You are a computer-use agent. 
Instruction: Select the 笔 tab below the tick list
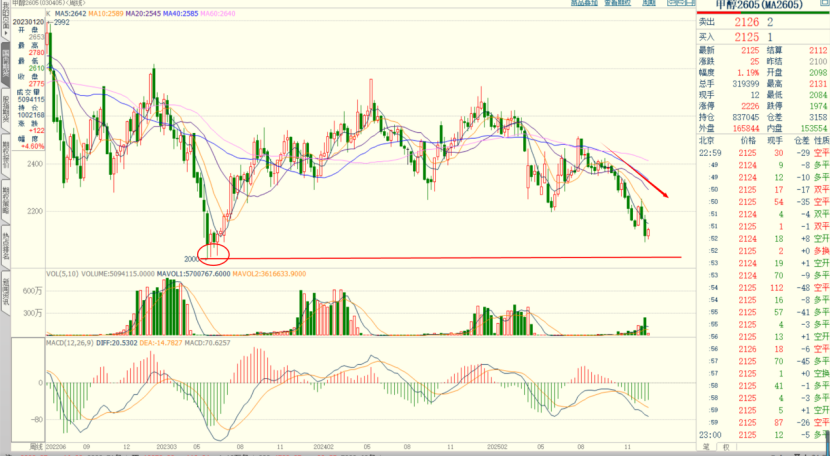(707, 448)
